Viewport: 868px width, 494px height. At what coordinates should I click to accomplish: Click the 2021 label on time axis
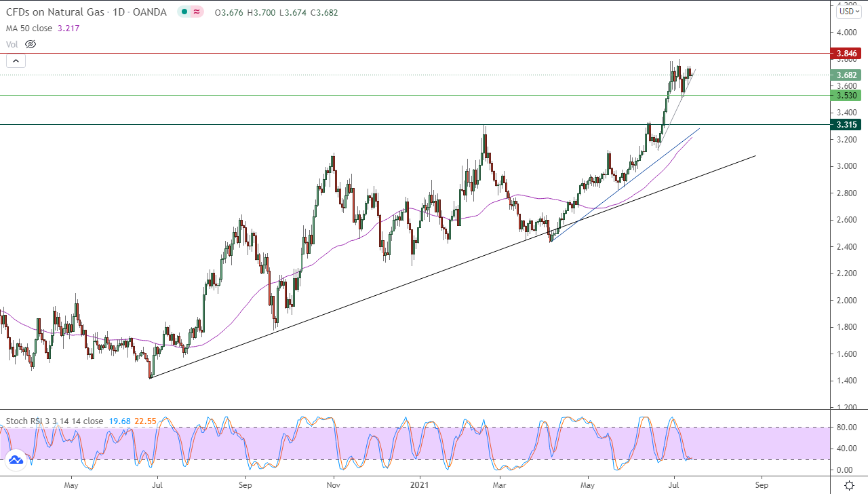418,485
